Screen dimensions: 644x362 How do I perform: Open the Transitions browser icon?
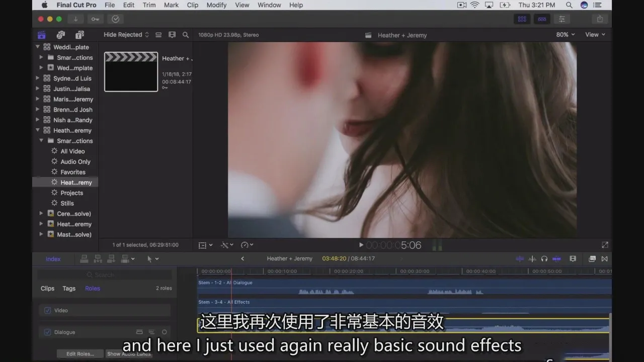tap(604, 259)
